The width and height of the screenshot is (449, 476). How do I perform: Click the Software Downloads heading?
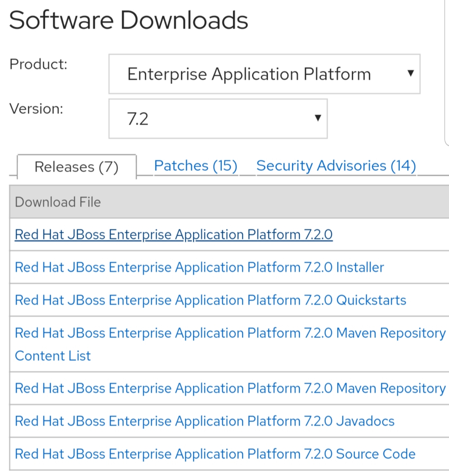pyautogui.click(x=129, y=20)
